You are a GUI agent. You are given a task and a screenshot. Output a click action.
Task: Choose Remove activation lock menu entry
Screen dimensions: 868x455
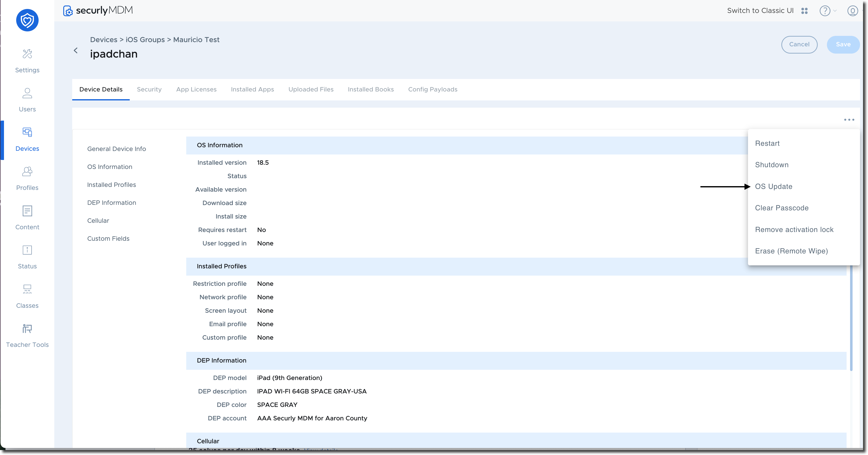tap(804, 230)
